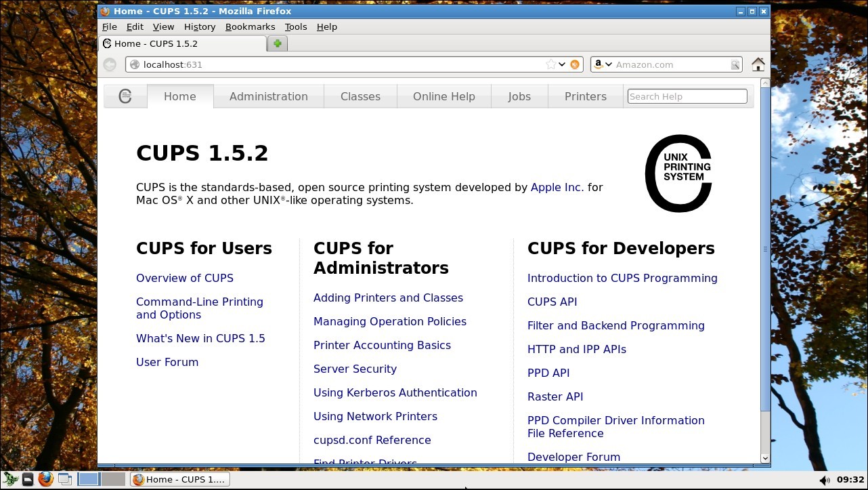Viewport: 868px width, 490px height.
Task: Open the Online Help tab
Action: coord(444,96)
